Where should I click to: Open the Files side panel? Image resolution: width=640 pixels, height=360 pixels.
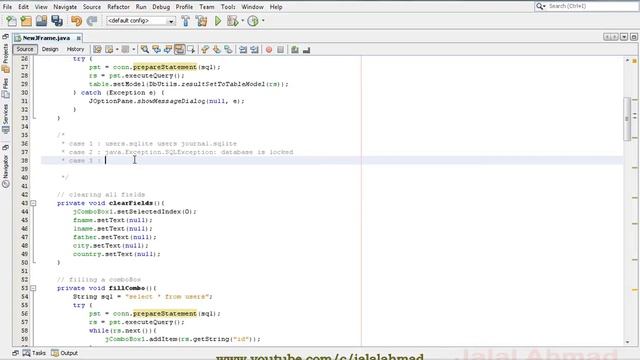(x=5, y=88)
